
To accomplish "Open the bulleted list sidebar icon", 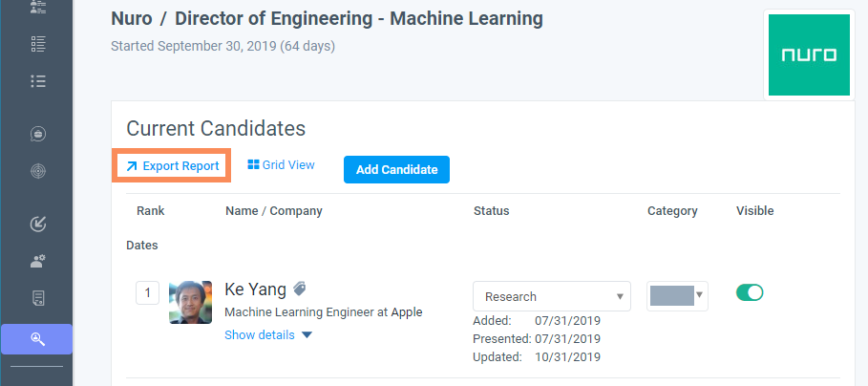I will pyautogui.click(x=38, y=81).
